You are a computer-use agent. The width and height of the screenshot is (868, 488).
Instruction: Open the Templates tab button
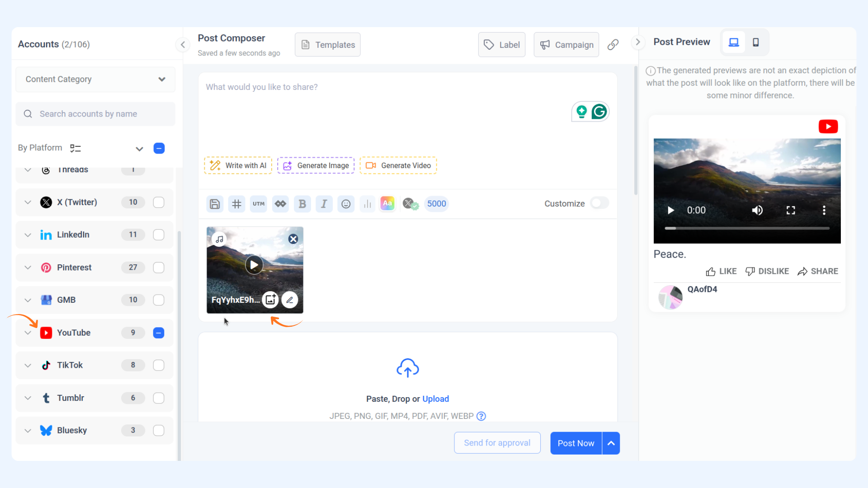click(x=328, y=45)
